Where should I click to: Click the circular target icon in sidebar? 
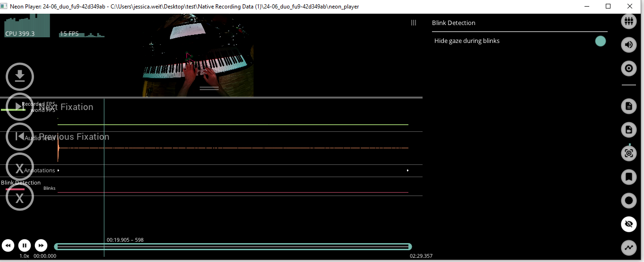[x=628, y=68]
